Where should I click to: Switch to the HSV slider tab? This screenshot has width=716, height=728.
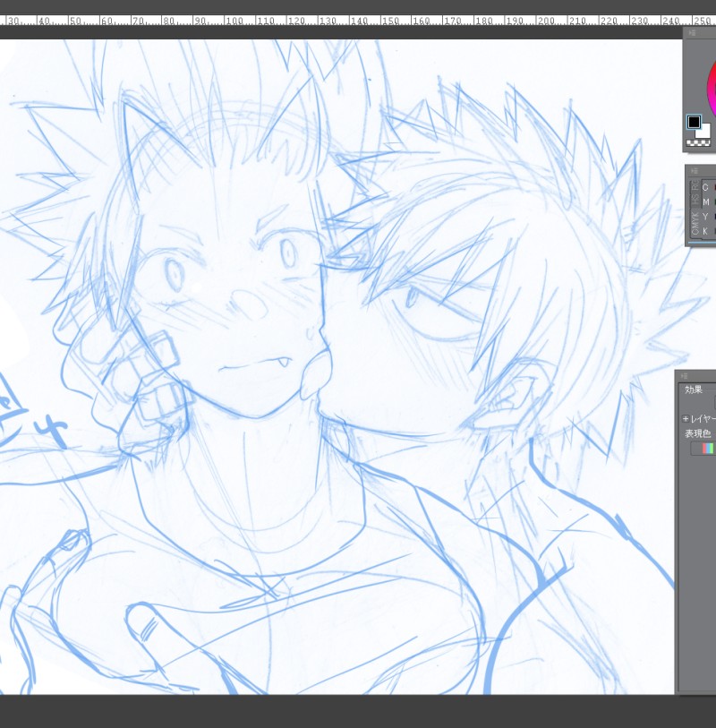click(x=695, y=200)
